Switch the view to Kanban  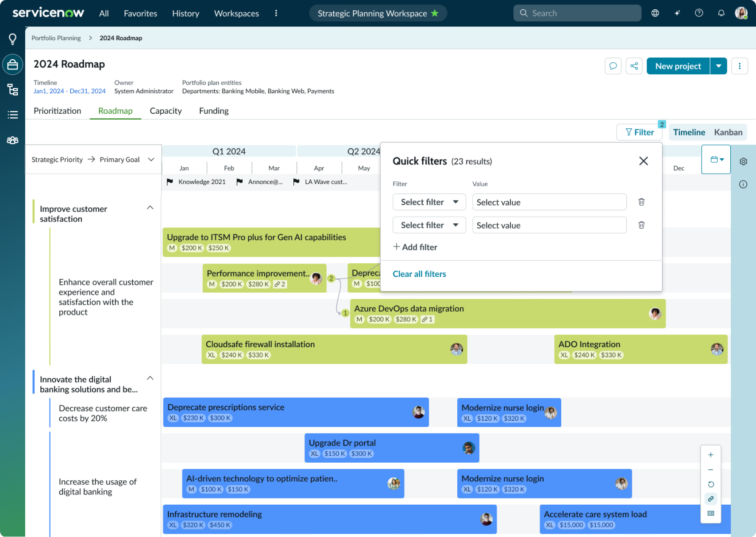coord(728,132)
